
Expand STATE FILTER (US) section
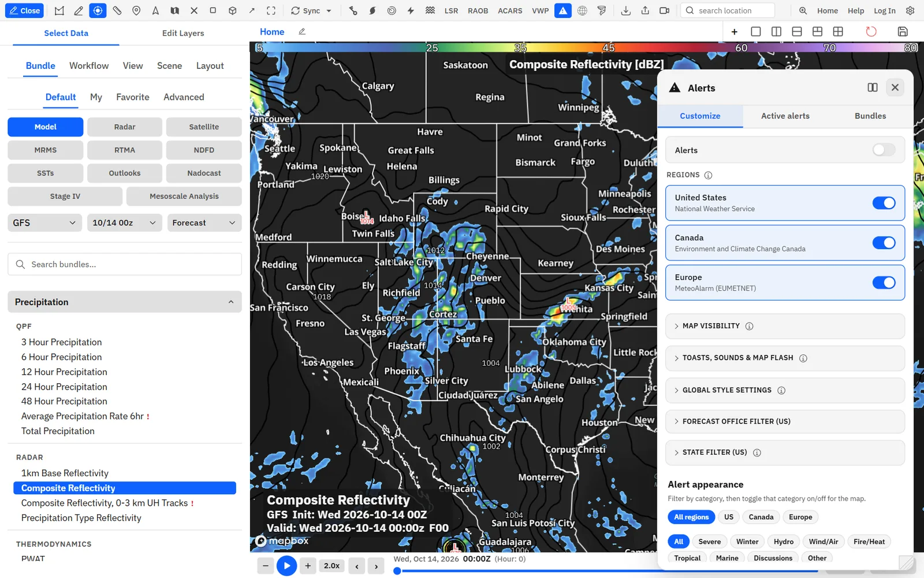point(785,453)
